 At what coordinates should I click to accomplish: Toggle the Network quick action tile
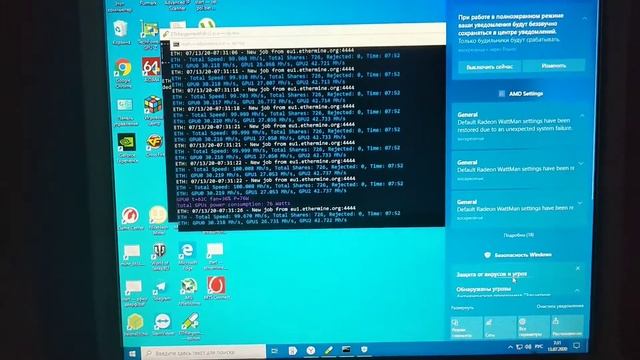tap(500, 327)
